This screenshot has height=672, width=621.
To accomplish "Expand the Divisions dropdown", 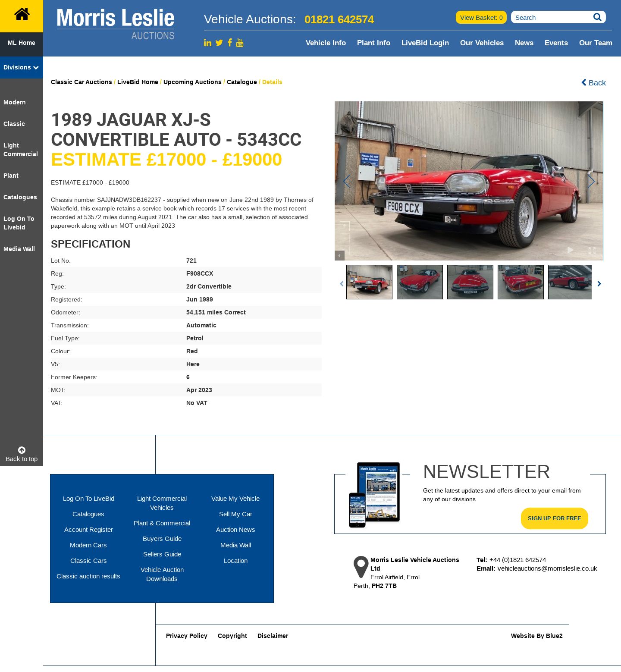I will (22, 67).
